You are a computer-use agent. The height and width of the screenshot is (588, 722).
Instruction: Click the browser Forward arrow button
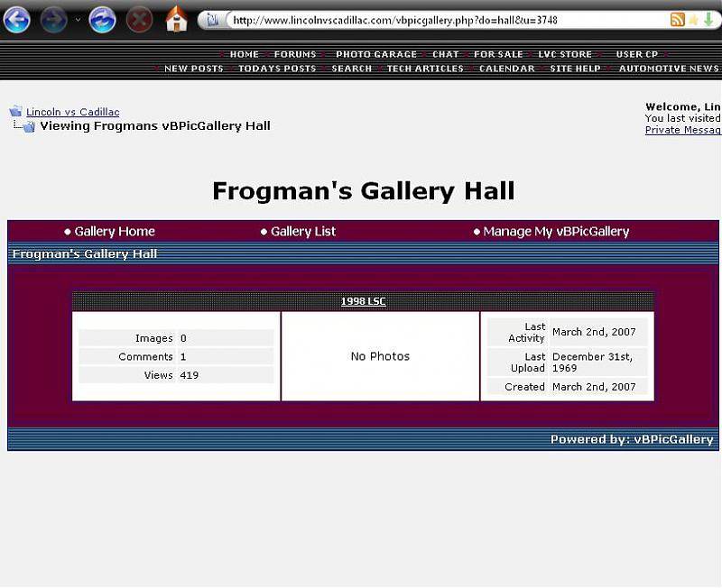tap(54, 19)
